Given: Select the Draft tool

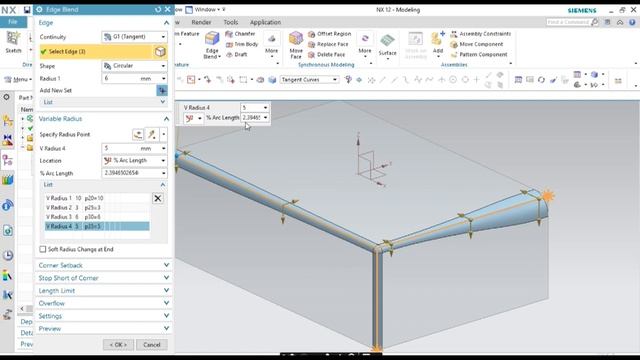Looking at the screenshot, I should click(236, 54).
